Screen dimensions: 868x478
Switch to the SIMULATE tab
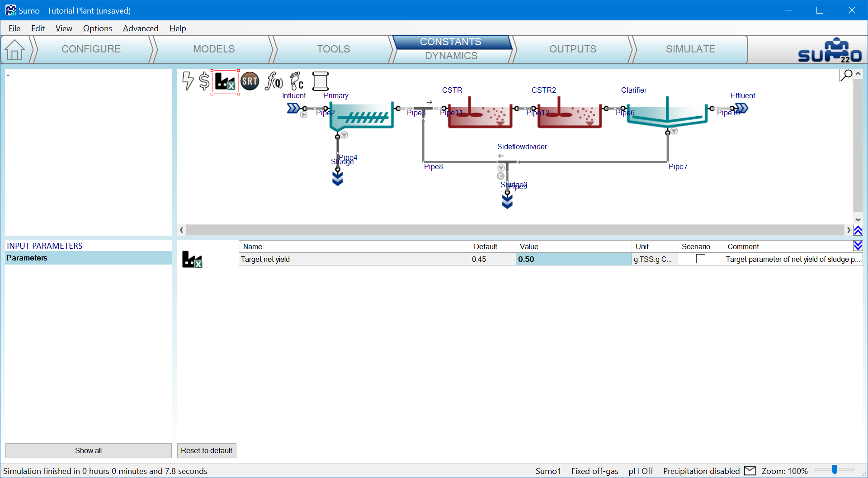pos(690,49)
